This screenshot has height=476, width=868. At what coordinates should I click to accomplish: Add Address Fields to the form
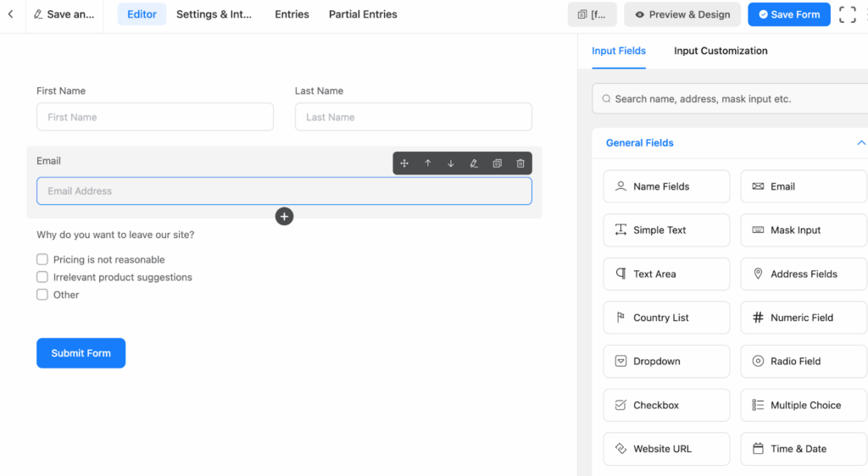click(x=804, y=274)
